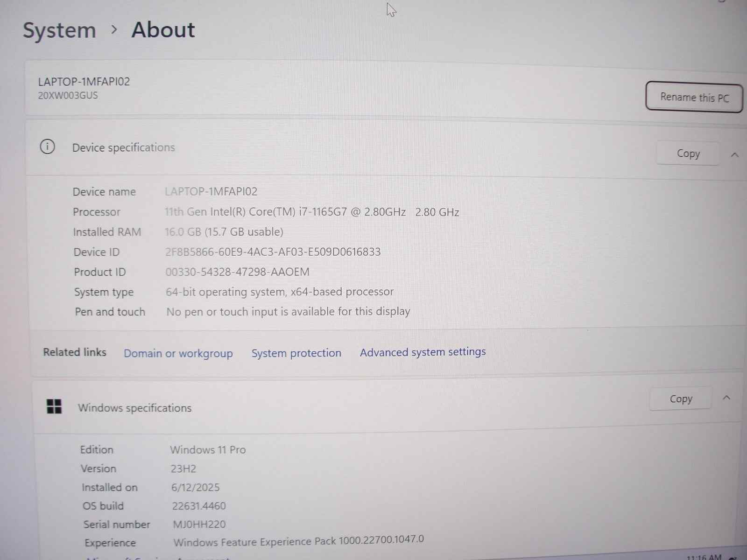Click the LAPTOP-1MFAPI02 device name heading
Viewport: 747px width, 560px height.
click(84, 81)
